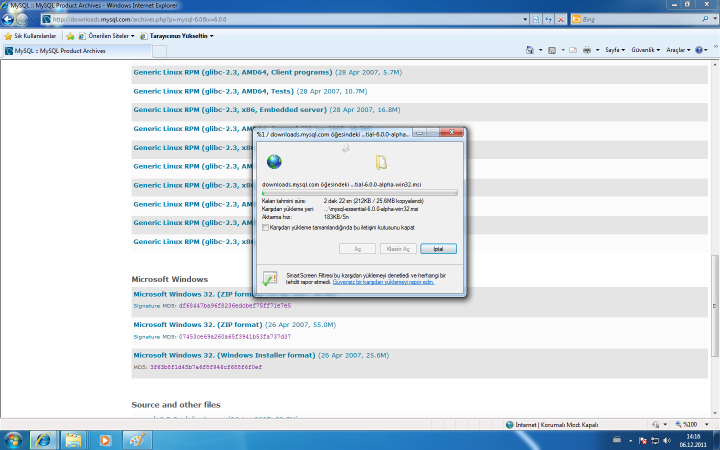Viewport: 720px width, 450px height.
Task: Click the download progress bar
Action: [359, 193]
